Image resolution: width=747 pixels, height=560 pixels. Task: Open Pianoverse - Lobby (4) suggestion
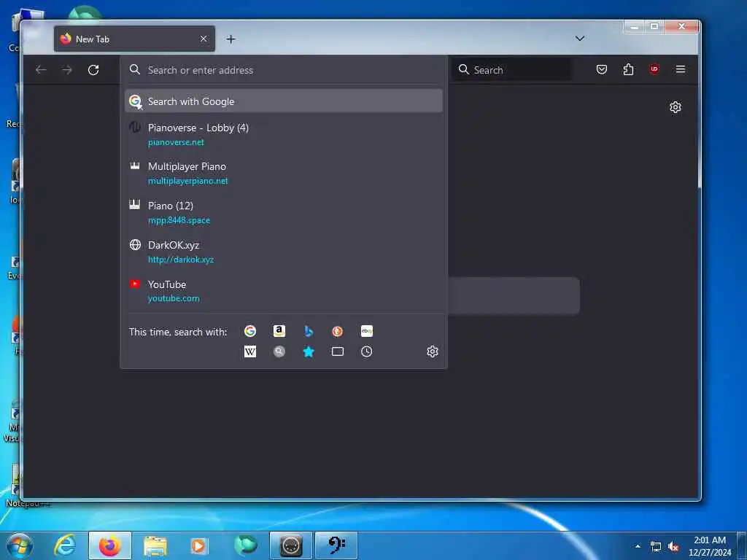point(284,134)
